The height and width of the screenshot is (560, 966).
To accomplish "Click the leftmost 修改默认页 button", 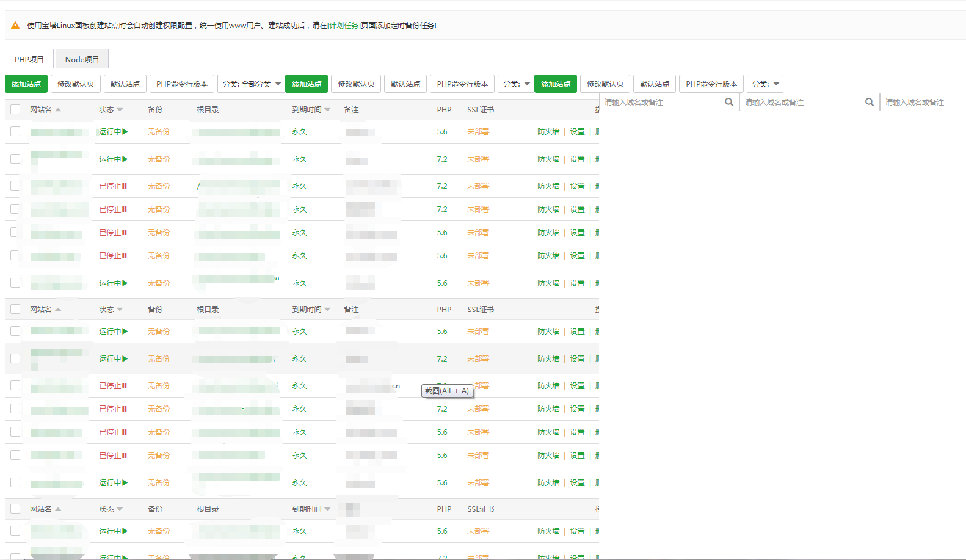I will tap(76, 84).
